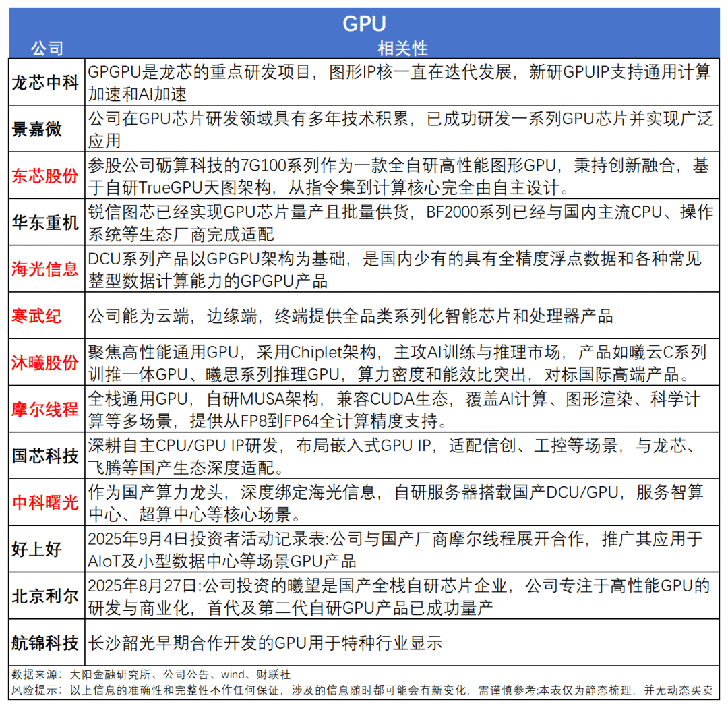This screenshot has width=728, height=708.
Task: Click the red 沐曦股份 company cell
Action: click(47, 362)
